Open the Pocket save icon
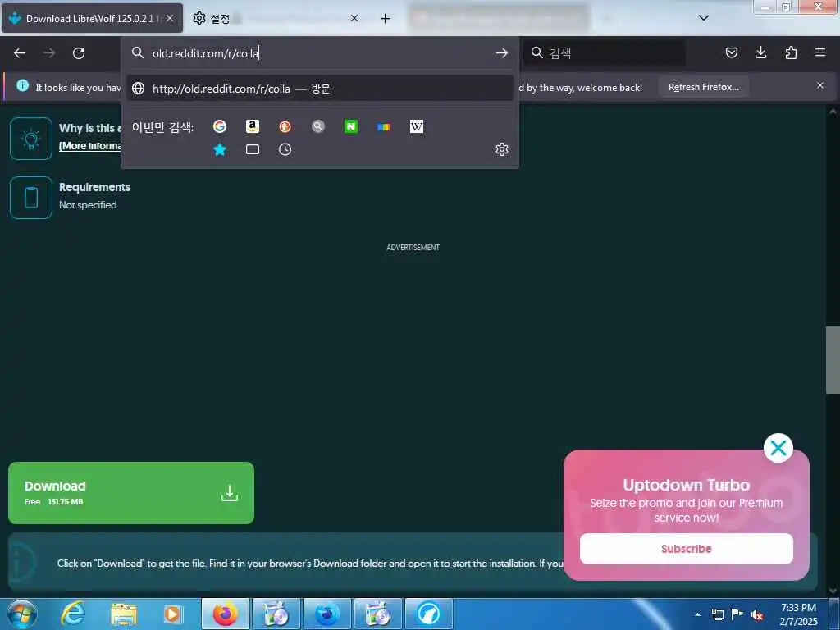Image resolution: width=840 pixels, height=630 pixels. click(731, 52)
